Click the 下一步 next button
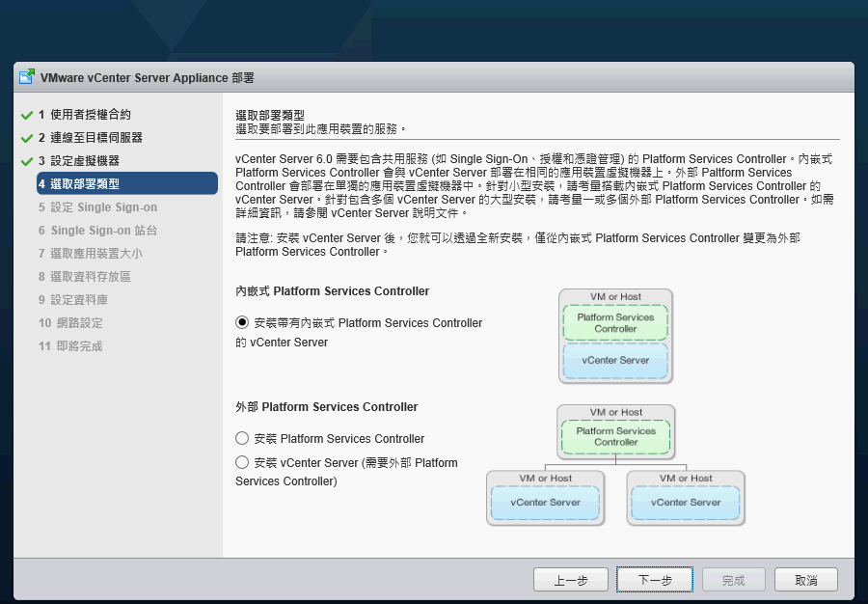This screenshot has width=868, height=604. coord(655,580)
